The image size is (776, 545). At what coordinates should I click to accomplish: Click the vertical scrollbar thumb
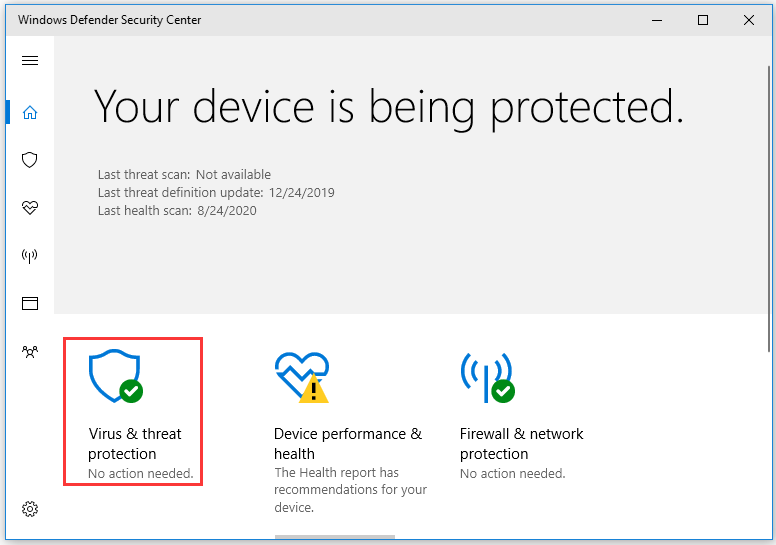pos(769,208)
